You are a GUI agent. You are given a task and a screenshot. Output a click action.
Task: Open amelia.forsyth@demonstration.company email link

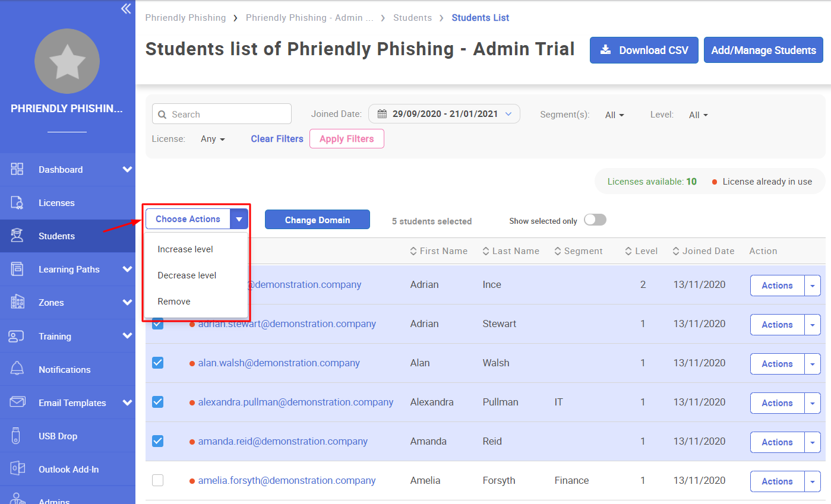(x=287, y=480)
